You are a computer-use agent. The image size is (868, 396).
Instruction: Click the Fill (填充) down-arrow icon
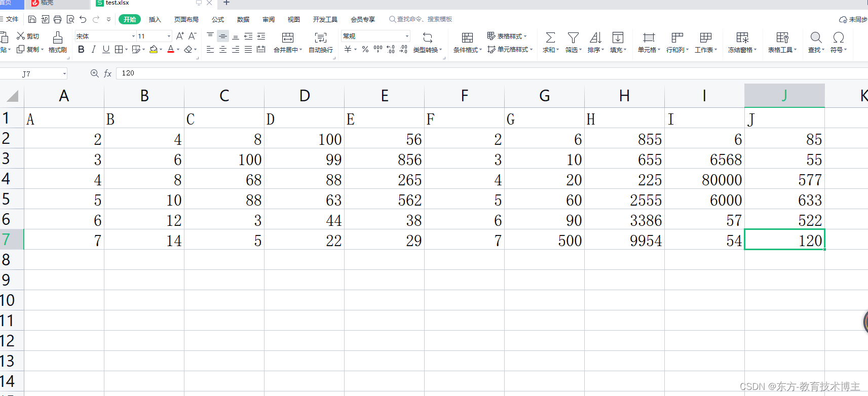click(618, 38)
